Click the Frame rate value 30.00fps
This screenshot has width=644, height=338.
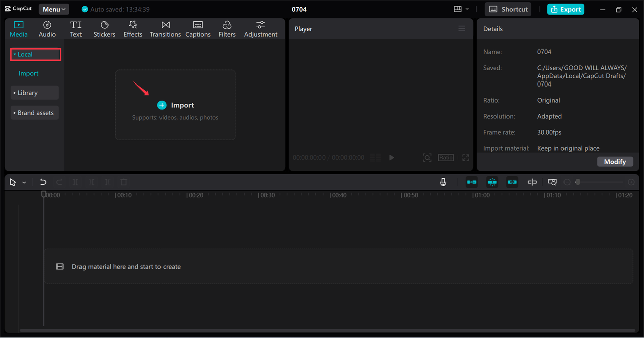pos(549,132)
